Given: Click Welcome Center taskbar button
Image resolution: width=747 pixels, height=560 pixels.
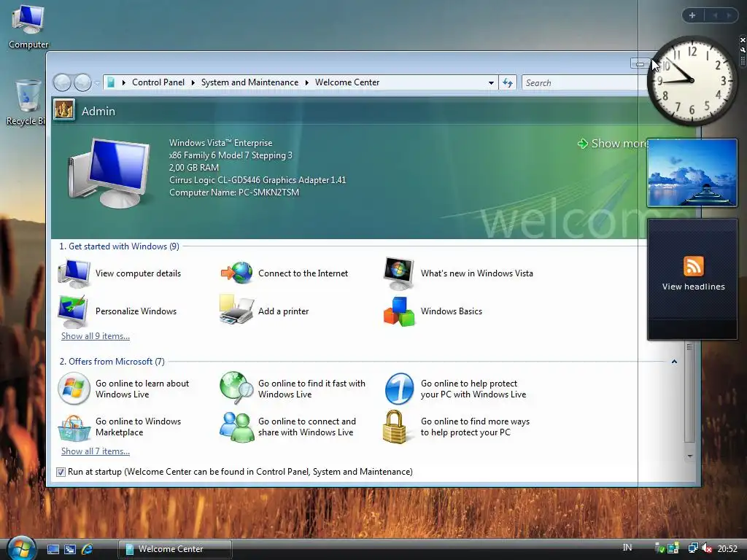Looking at the screenshot, I should click(175, 549).
